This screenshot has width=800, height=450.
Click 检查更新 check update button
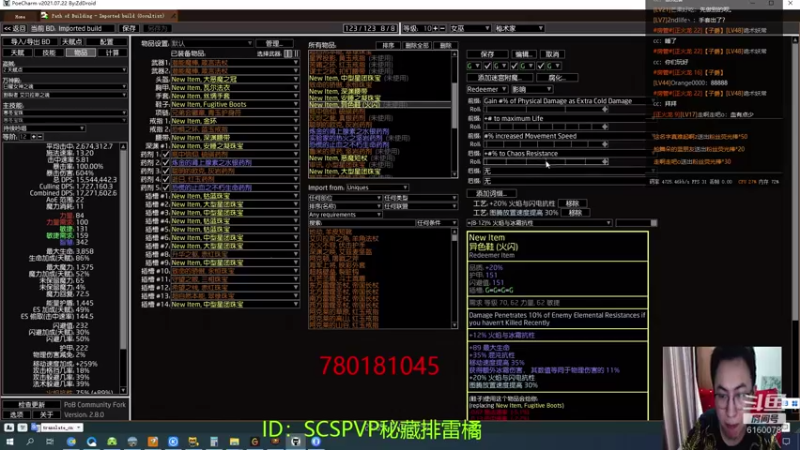pyautogui.click(x=32, y=405)
